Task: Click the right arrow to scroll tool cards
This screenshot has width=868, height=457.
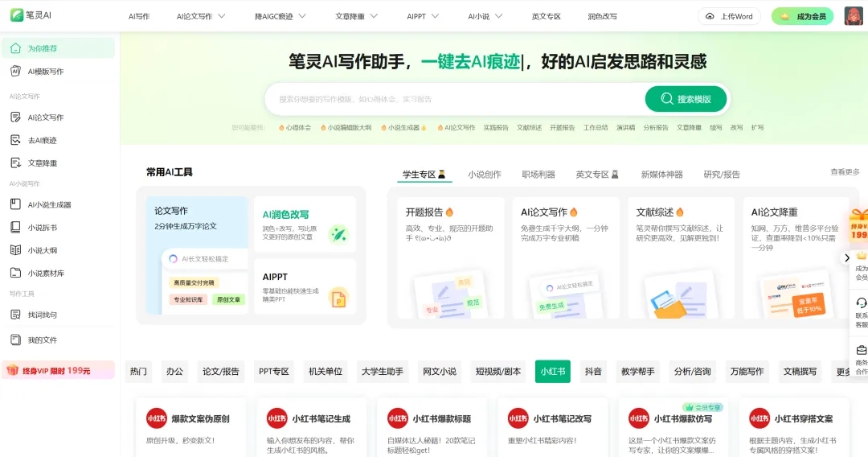Action: [x=846, y=257]
